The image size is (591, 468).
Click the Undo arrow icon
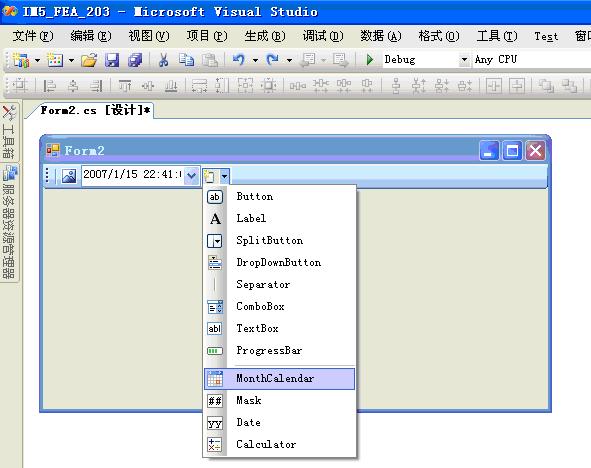tap(239, 60)
